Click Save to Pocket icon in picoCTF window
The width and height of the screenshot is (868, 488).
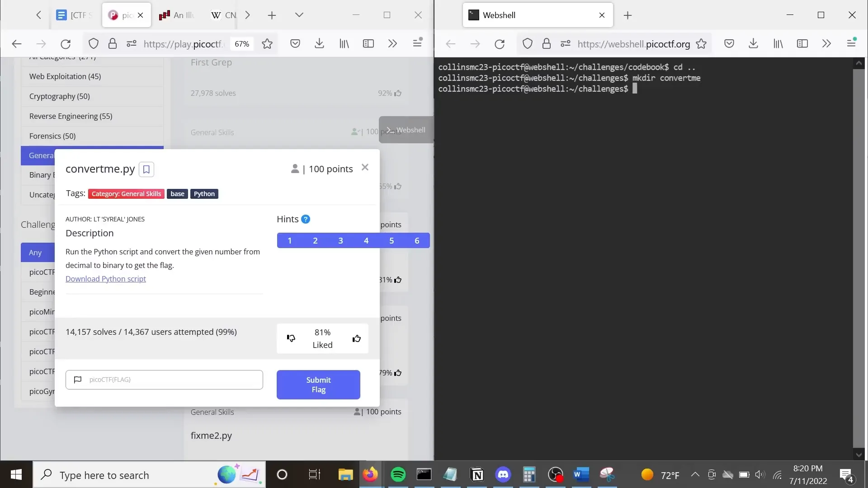(x=295, y=43)
